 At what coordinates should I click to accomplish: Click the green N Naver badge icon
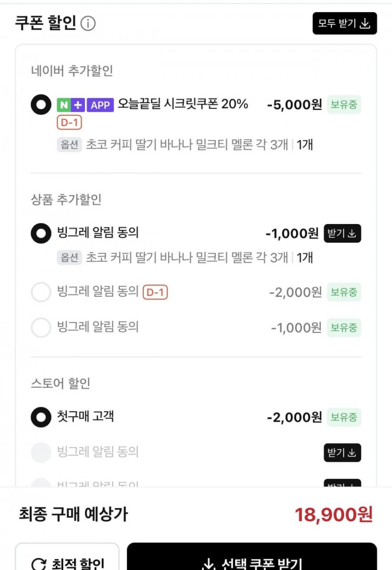click(63, 105)
